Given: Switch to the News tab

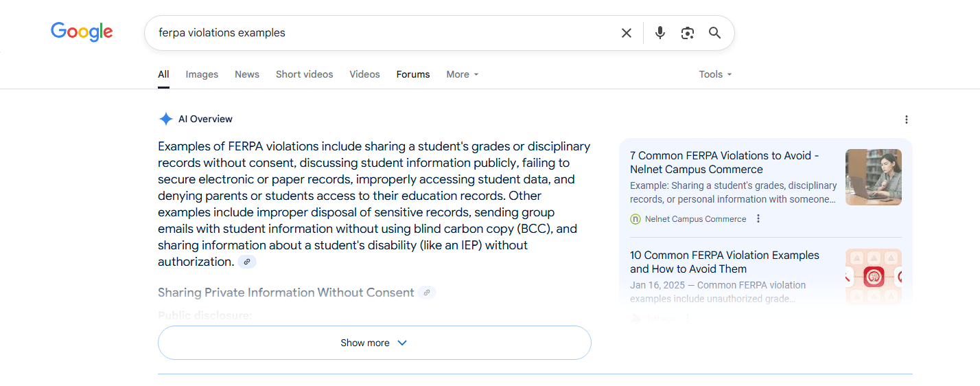Looking at the screenshot, I should coord(247,74).
